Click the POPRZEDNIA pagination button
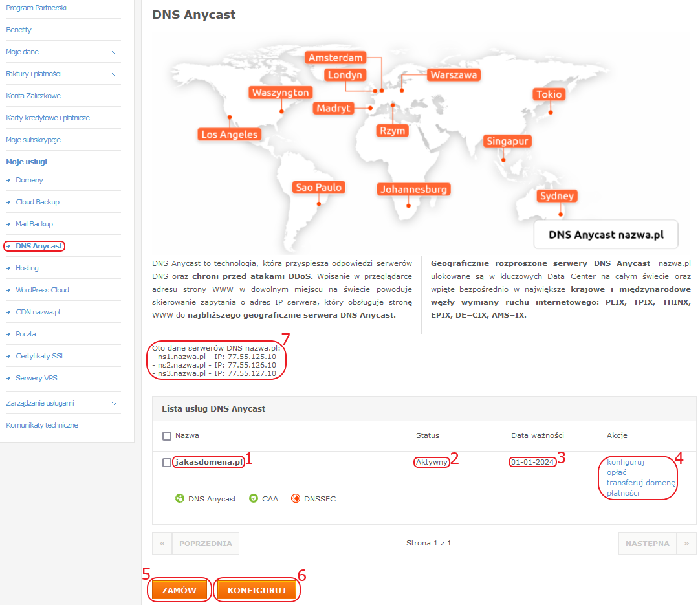The width and height of the screenshot is (700, 605). click(206, 543)
